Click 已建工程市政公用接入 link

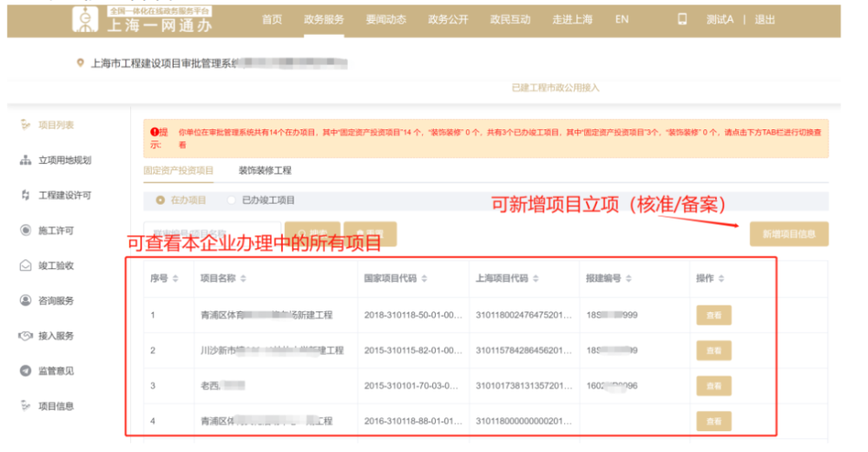556,88
